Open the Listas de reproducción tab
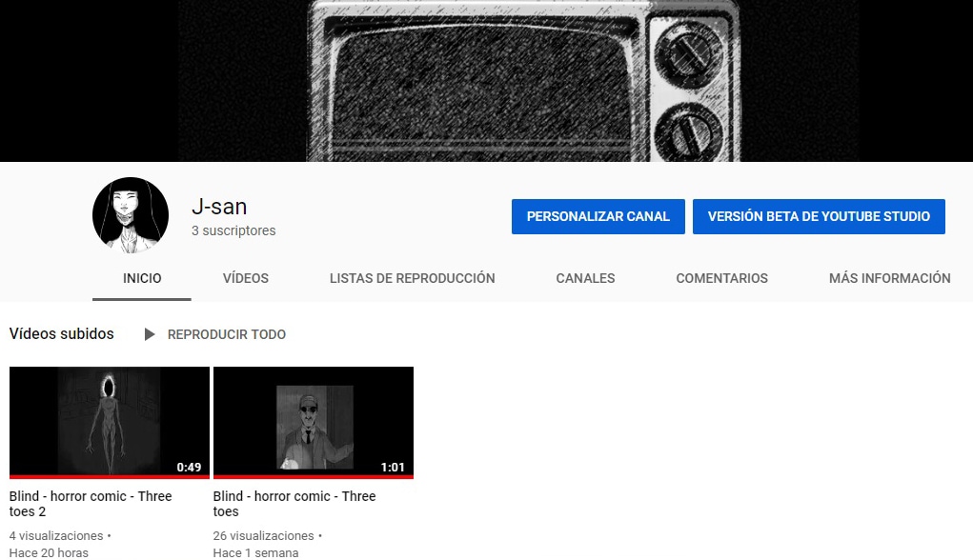Screen dimensions: 973x560 click(412, 278)
